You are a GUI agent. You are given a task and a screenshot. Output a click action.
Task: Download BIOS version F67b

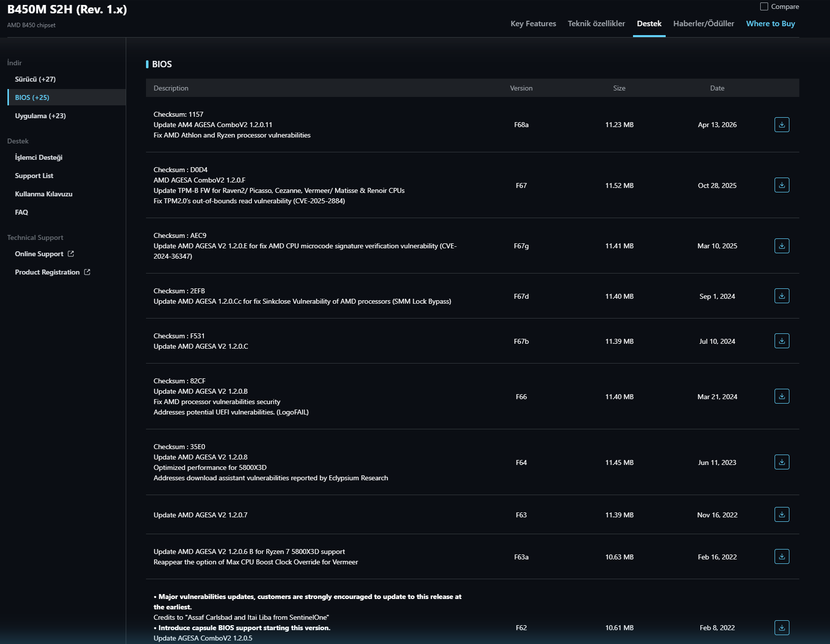[x=781, y=341]
